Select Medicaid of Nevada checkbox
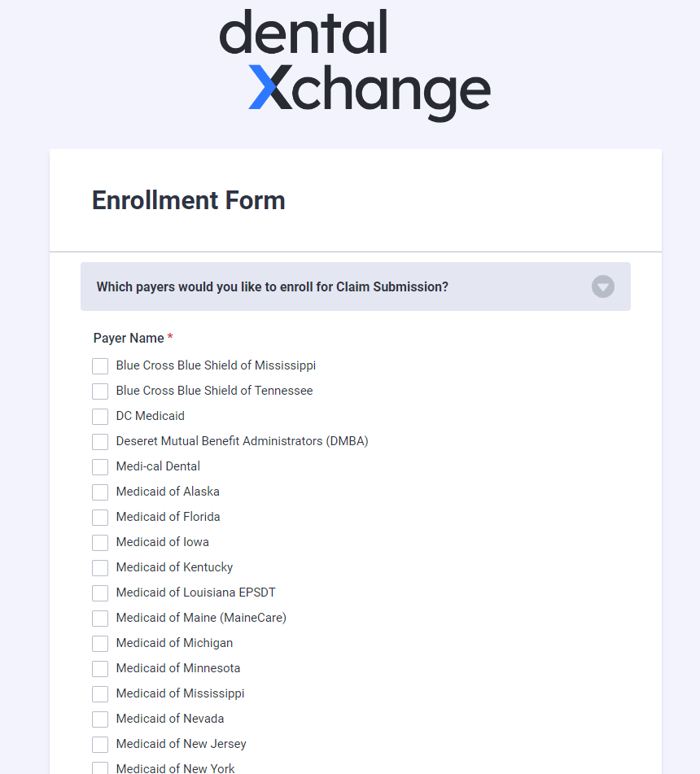Viewport: 700px width, 774px height. tap(100, 719)
